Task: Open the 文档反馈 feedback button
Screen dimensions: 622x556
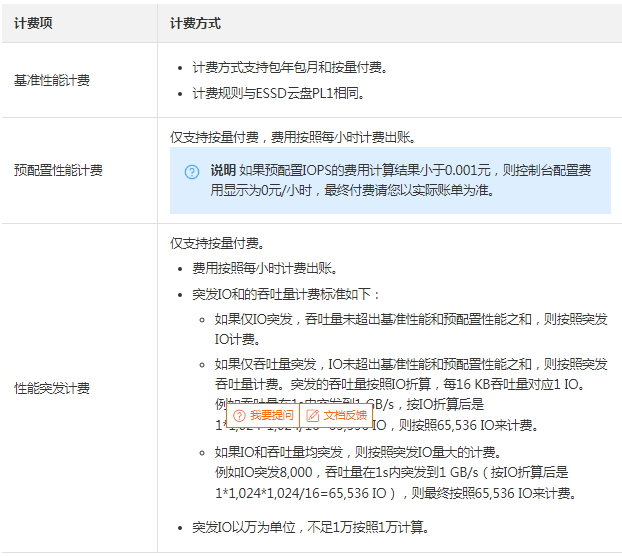Action: (336, 415)
